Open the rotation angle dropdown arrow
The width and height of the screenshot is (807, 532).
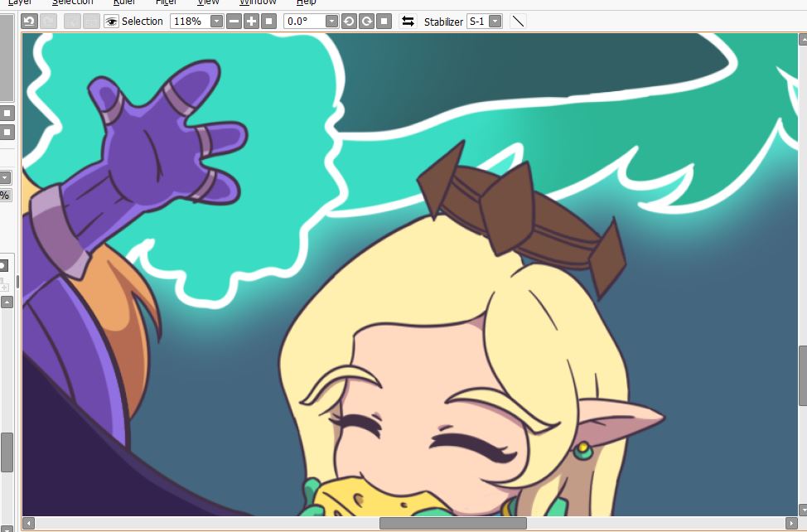(x=332, y=21)
